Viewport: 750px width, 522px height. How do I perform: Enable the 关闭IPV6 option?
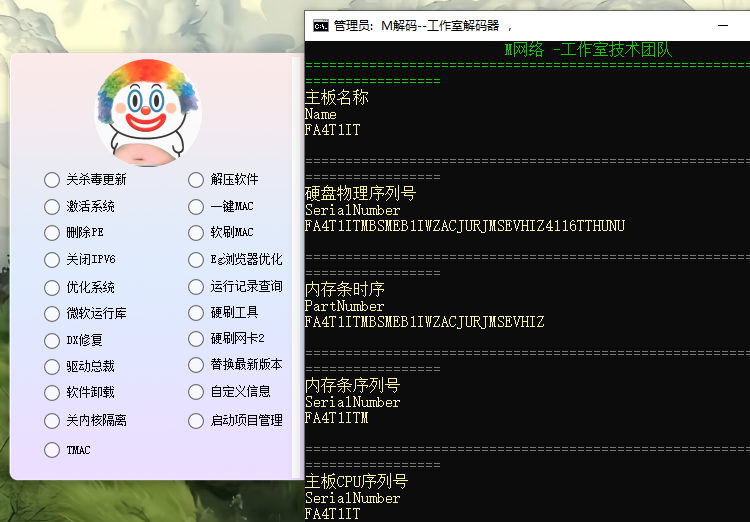52,260
